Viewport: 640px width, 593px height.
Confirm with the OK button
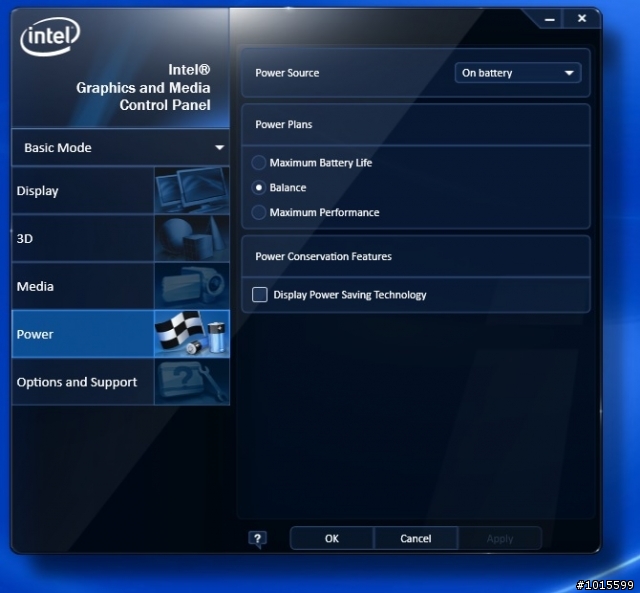(x=332, y=539)
